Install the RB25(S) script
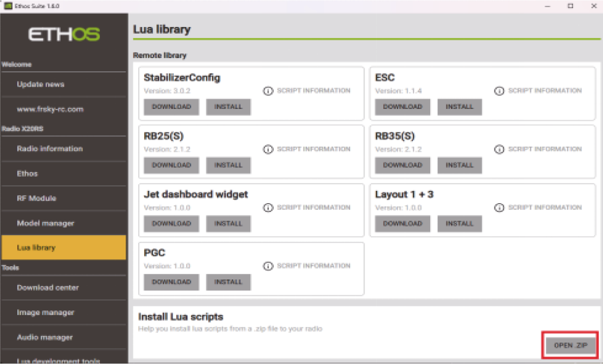Viewport: 603px width, 364px height. point(228,165)
